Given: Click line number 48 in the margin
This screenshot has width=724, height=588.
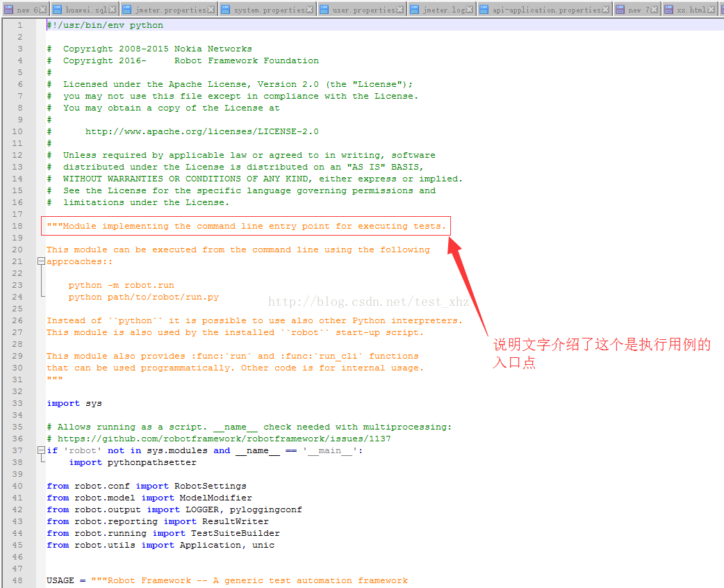Looking at the screenshot, I should [17, 580].
